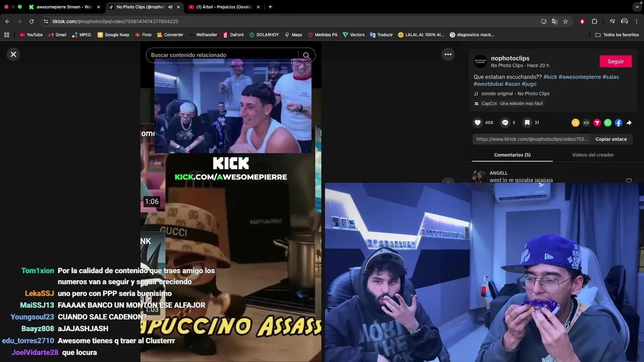The image size is (644, 362).
Task: Click the Seguir follow button
Action: click(615, 61)
